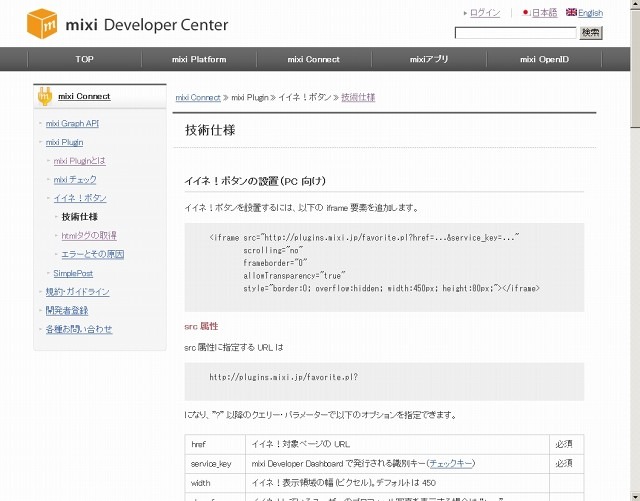This screenshot has height=501, width=640.
Task: Open SimplePost sidebar link
Action: click(73, 273)
